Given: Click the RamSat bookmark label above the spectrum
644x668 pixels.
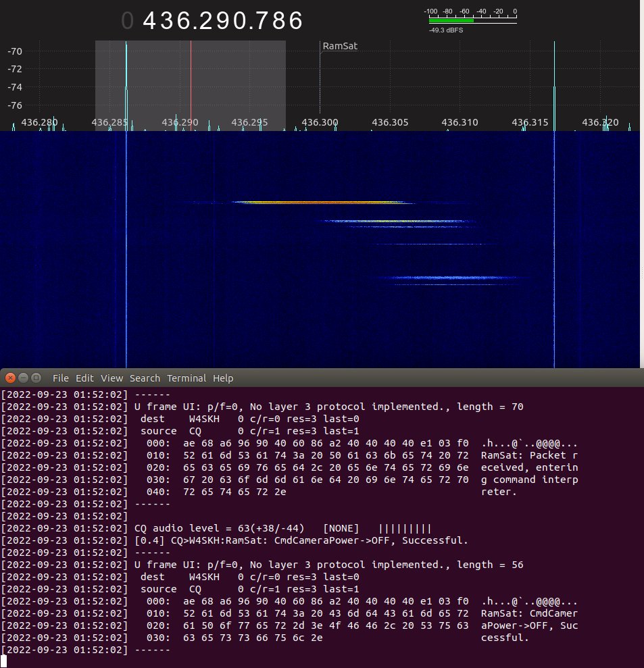Looking at the screenshot, I should click(x=339, y=46).
